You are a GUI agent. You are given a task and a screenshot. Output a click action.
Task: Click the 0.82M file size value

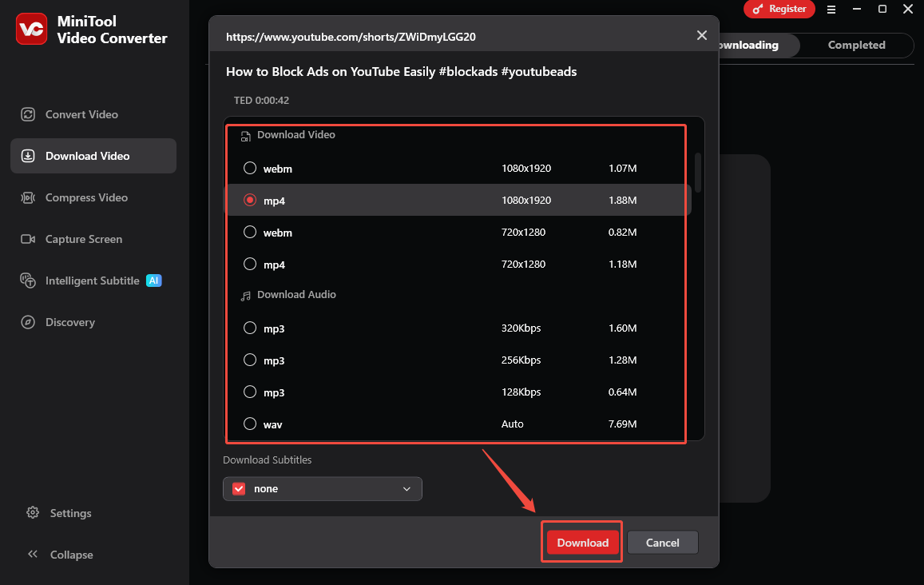tap(622, 232)
